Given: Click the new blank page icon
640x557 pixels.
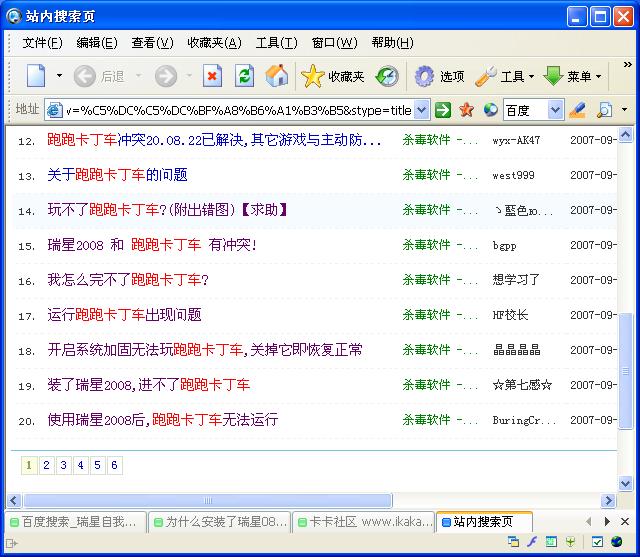Looking at the screenshot, I should point(36,76).
